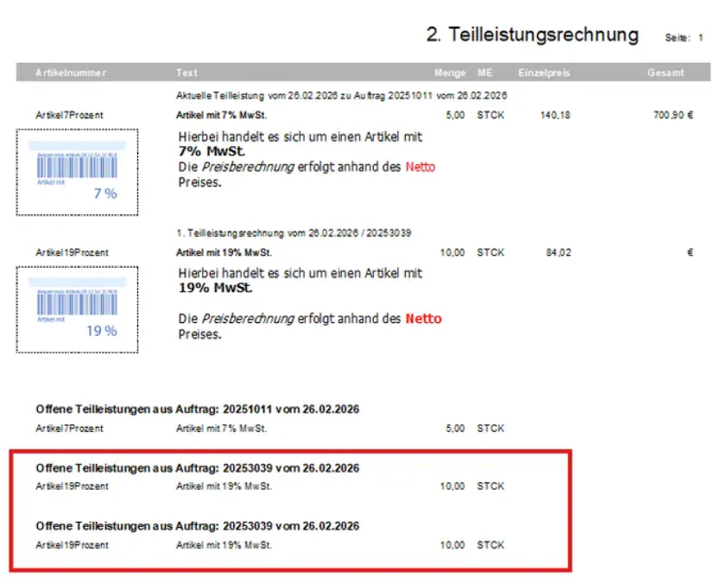
Task: Click the unit price 84,02
Action: coord(557,252)
